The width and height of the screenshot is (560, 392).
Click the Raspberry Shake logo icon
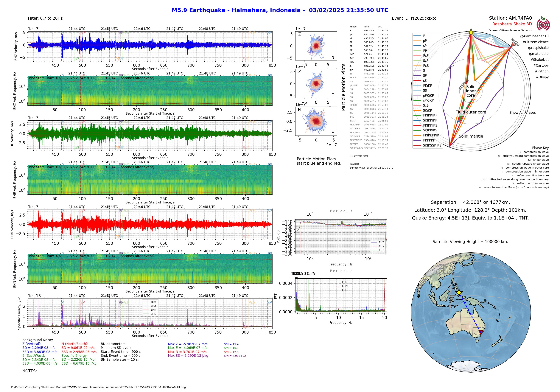pyautogui.click(x=543, y=25)
